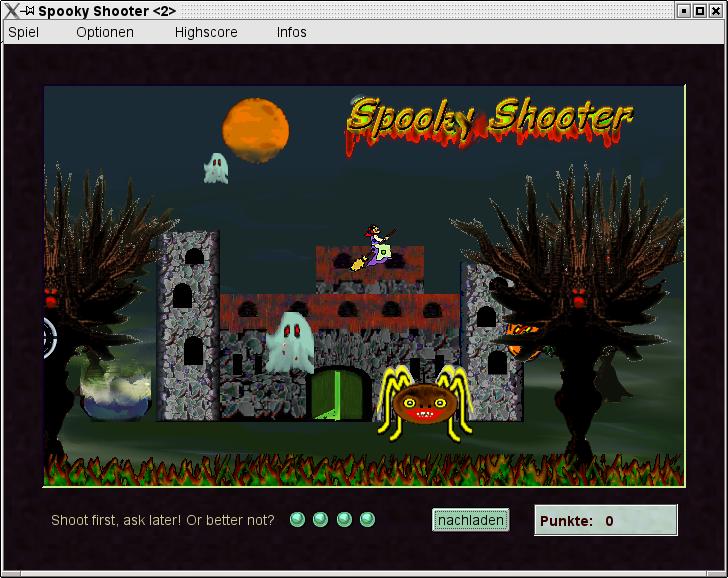Click the nachladen reload button
Viewport: 728px width, 578px height.
click(471, 520)
